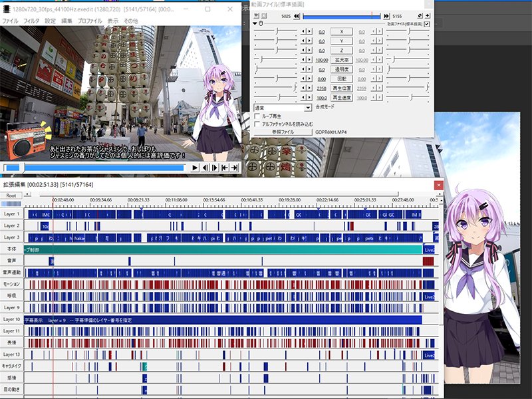Jump to last frame in preview
The height and width of the screenshot is (399, 532).
tap(235, 168)
